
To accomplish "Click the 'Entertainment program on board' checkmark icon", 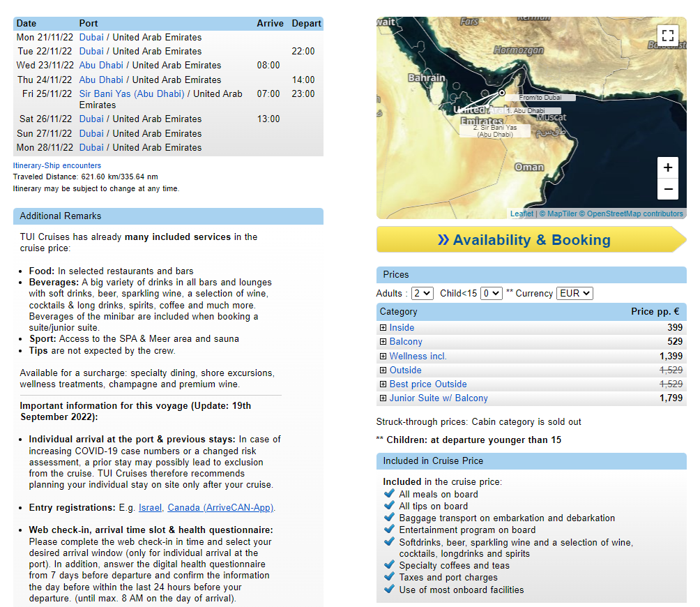I will click(389, 530).
